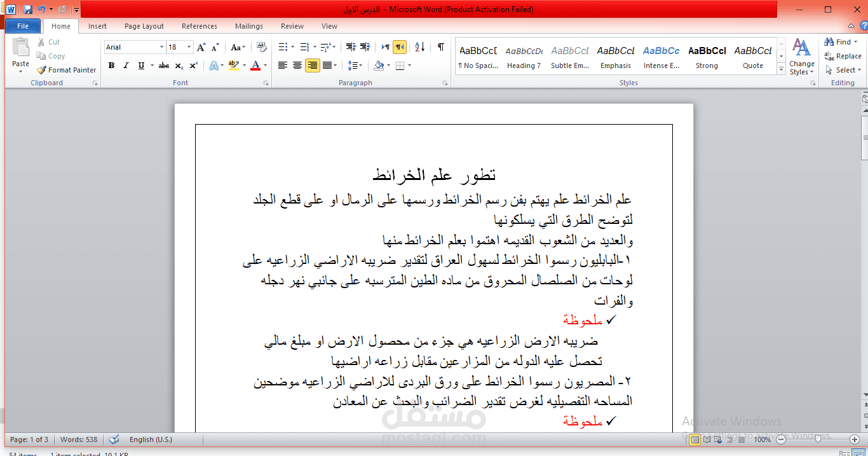Screen dimensions: 868x456
Task: Toggle the underline button
Action: tap(141, 66)
